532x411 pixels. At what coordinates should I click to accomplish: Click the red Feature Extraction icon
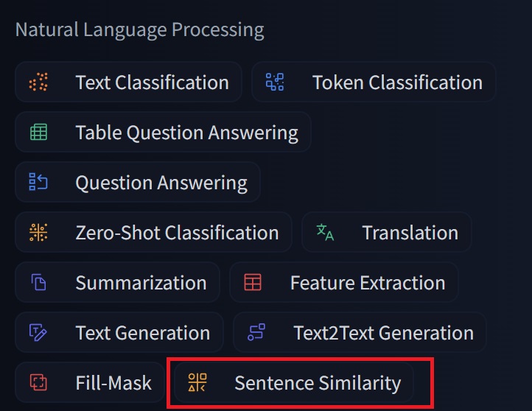pos(253,283)
